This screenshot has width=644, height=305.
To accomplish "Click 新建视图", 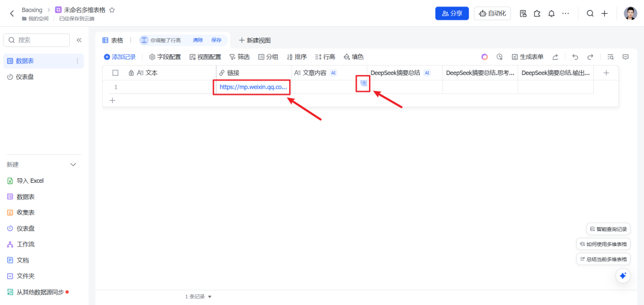I will [255, 41].
